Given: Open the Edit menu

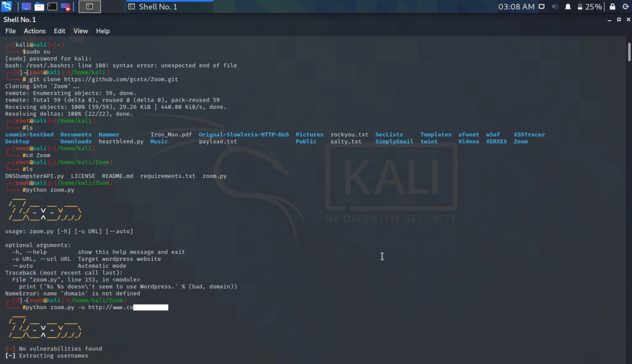Looking at the screenshot, I should [60, 31].
